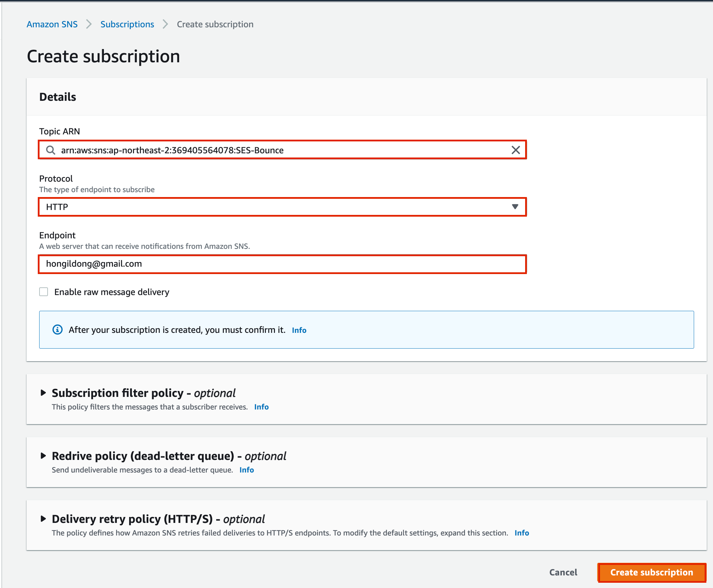Click the chevron after the Subscriptions breadcrumb

165,24
